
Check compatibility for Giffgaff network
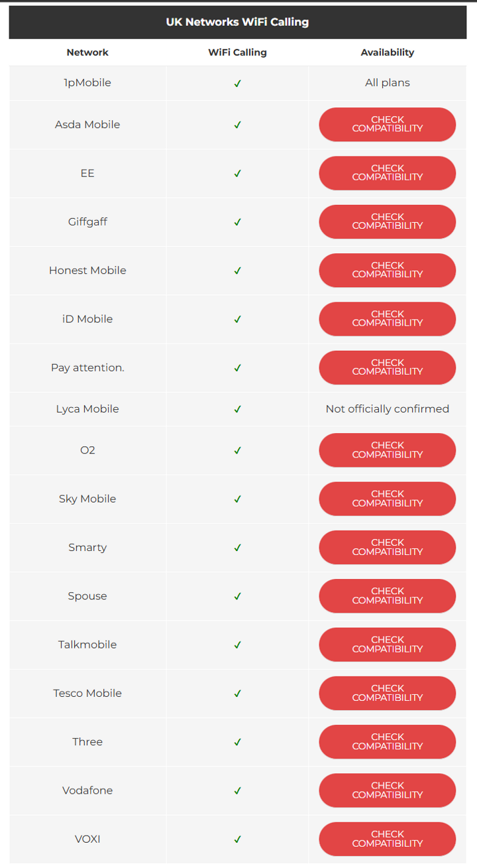(388, 221)
